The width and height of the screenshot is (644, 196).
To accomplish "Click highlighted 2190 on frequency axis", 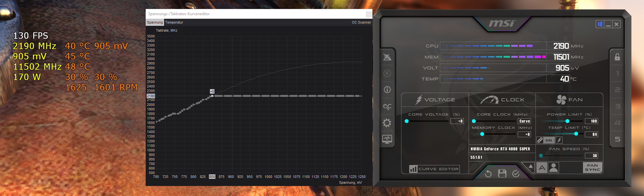I will (151, 96).
